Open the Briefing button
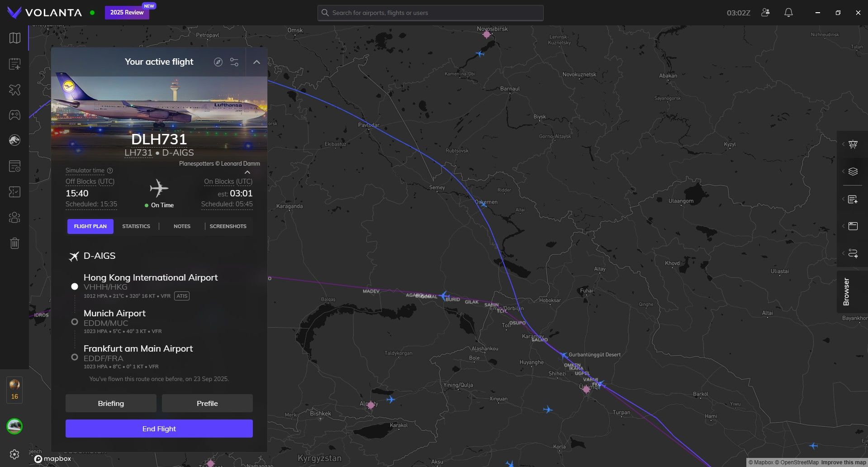The image size is (868, 467). pos(111,403)
